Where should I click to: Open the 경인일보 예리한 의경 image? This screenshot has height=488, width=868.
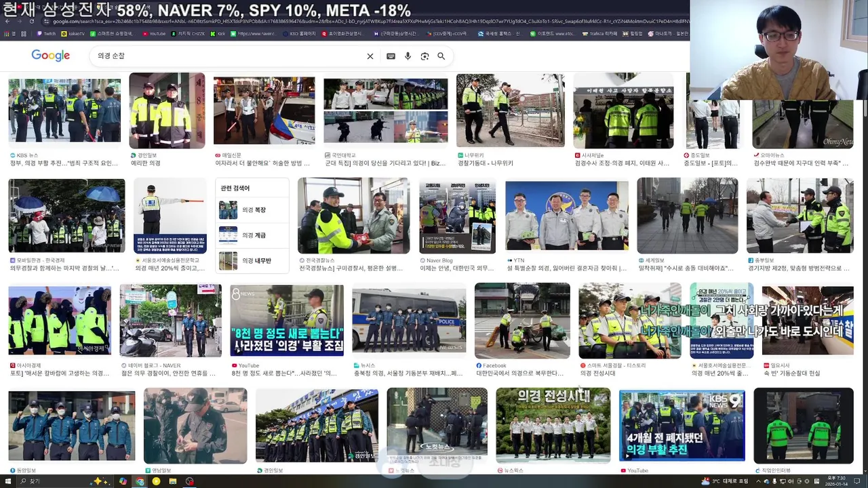coord(167,110)
